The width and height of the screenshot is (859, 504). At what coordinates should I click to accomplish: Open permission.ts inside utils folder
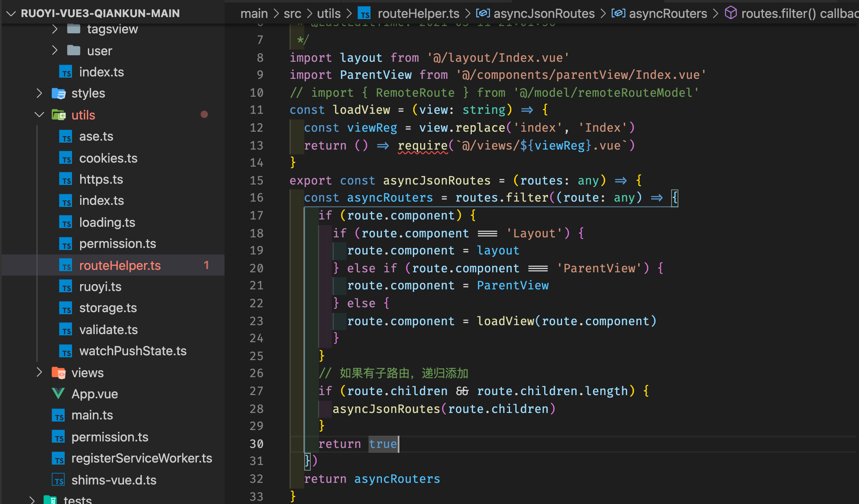[118, 243]
